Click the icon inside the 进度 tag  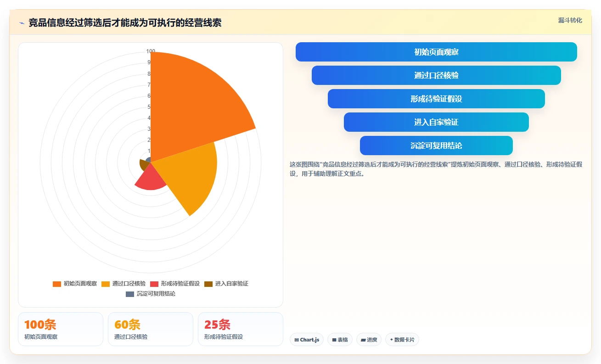pos(363,340)
